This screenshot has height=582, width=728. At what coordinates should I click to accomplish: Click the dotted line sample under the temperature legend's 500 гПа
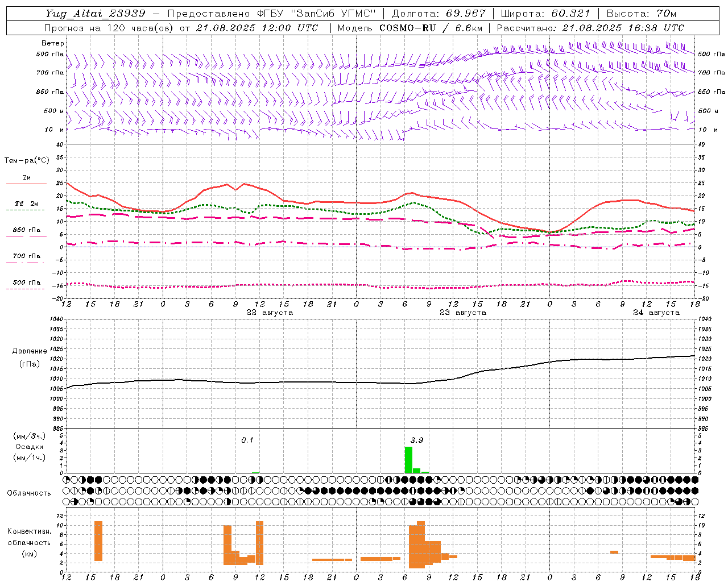[25, 289]
